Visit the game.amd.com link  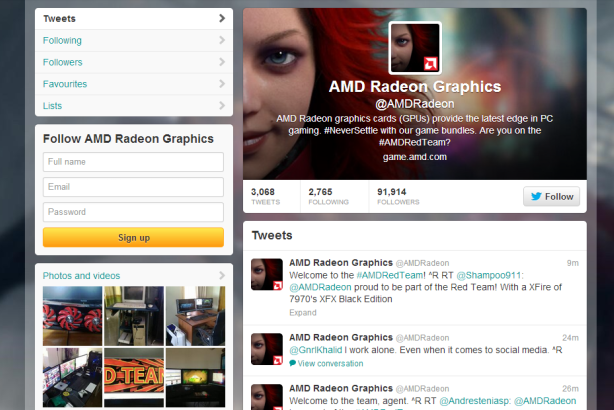[415, 157]
